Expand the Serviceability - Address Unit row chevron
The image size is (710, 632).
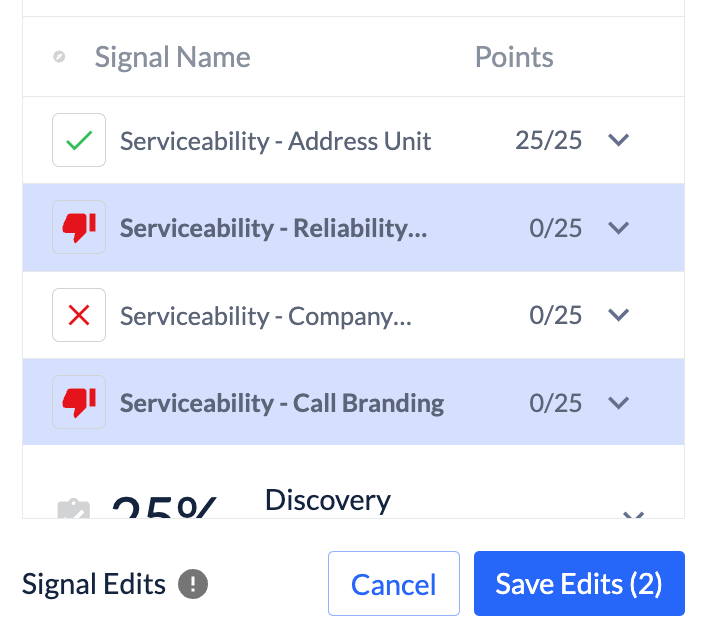[x=619, y=141]
